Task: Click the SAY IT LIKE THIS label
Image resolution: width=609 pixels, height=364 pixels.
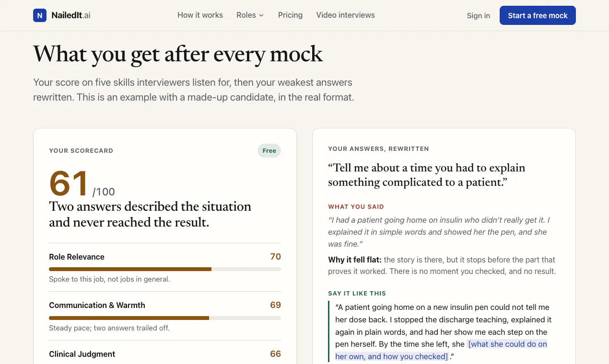Action: pyautogui.click(x=357, y=293)
